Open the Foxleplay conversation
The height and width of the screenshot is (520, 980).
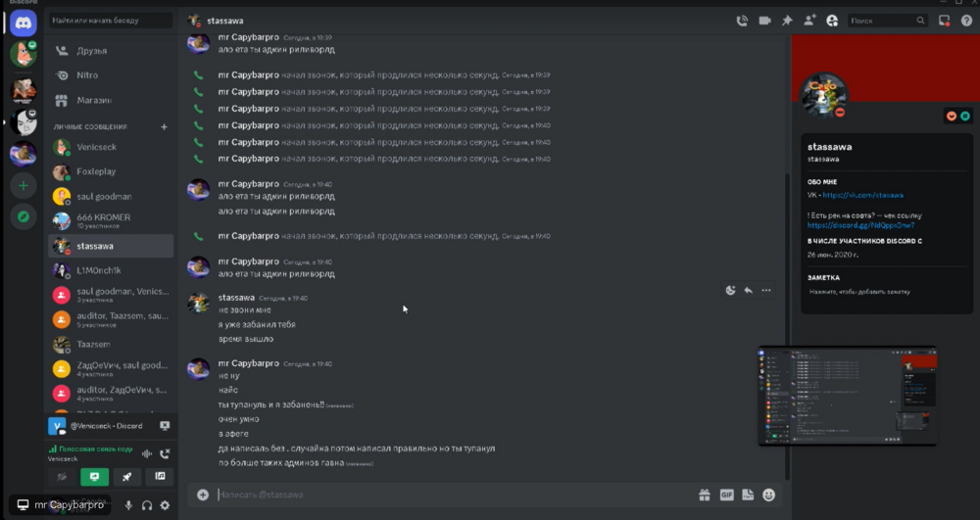click(x=111, y=171)
